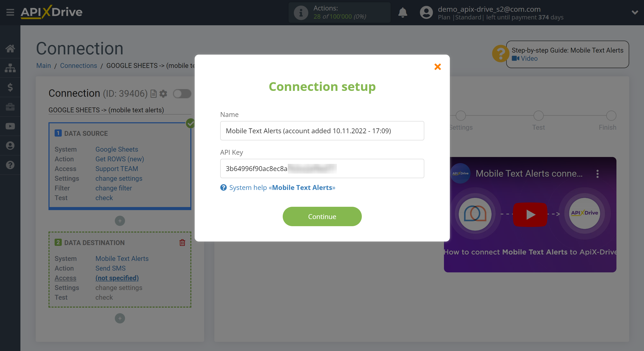Viewport: 644px width, 351px height.
Task: Click the API Key input field
Action: [x=322, y=168]
